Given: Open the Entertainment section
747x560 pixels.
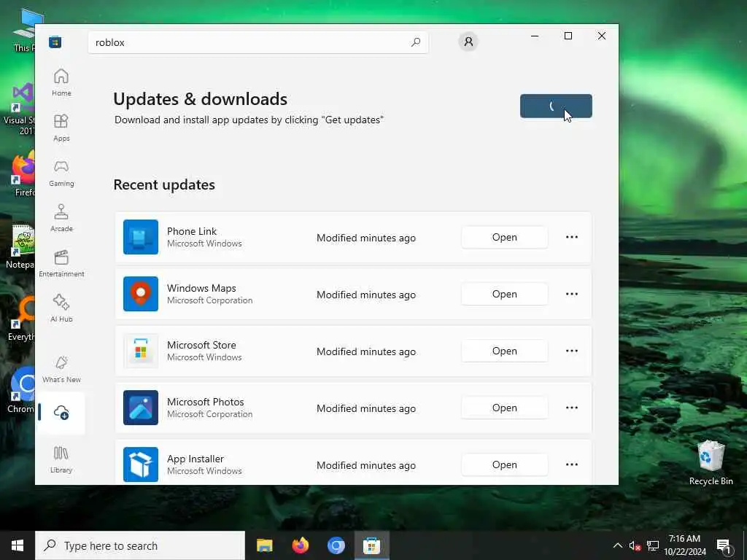Looking at the screenshot, I should click(x=61, y=263).
